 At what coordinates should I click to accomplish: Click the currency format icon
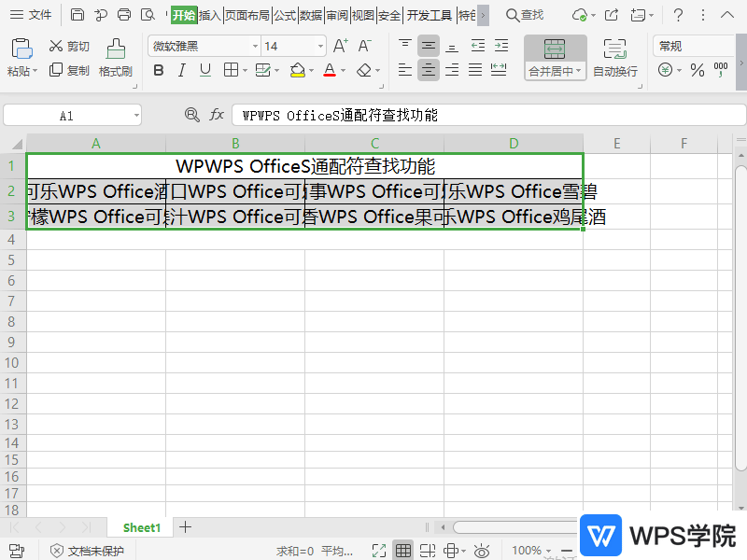click(x=666, y=70)
